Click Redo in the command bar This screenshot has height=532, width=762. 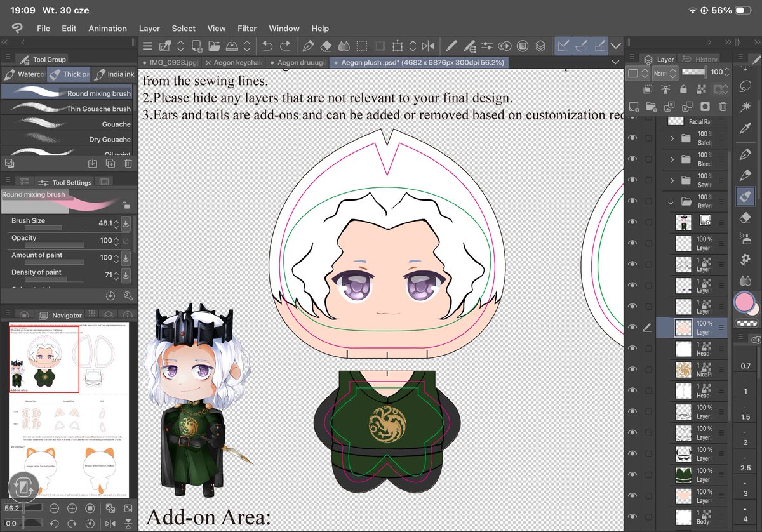pos(285,46)
